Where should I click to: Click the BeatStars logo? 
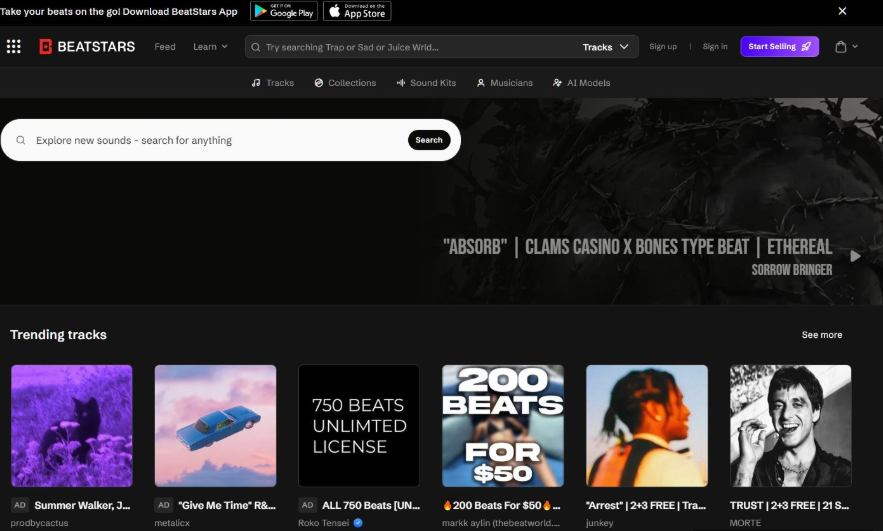87,47
